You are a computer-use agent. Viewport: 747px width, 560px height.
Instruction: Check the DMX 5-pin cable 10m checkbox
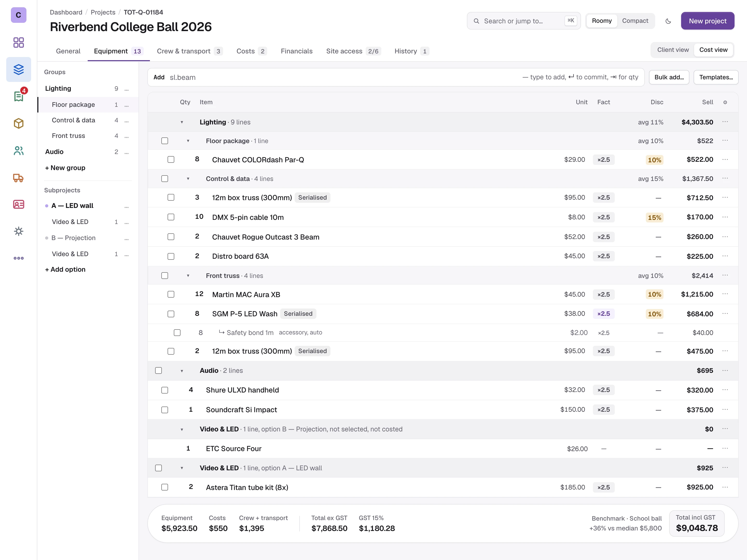[x=171, y=217]
